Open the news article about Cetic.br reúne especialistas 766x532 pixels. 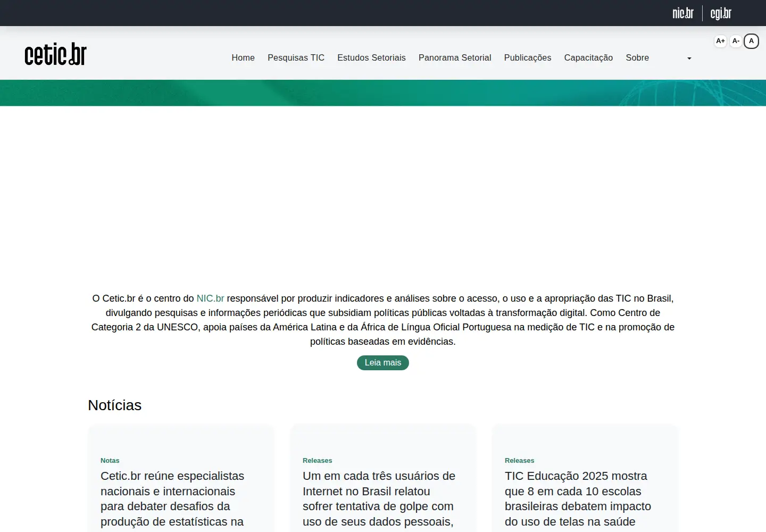coord(172,499)
